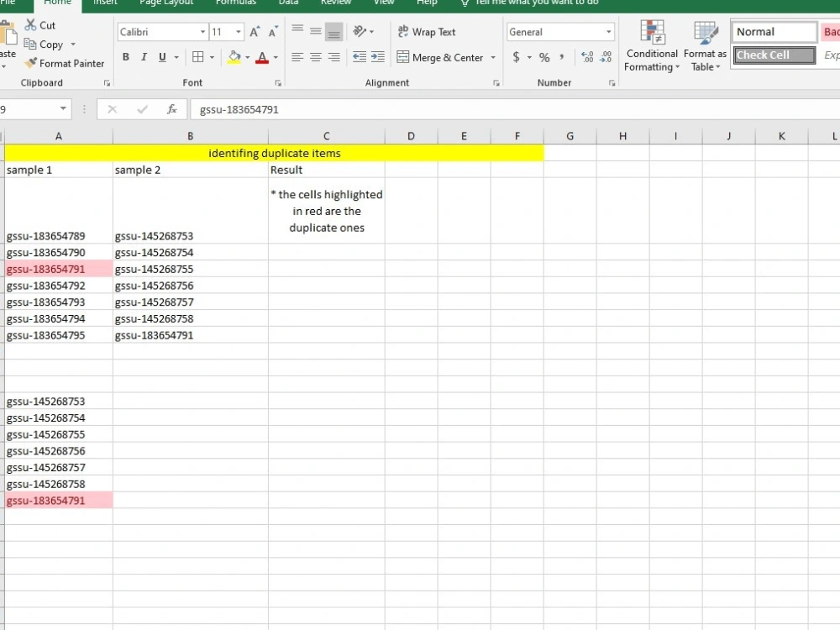Viewport: 840px width, 630px height.
Task: Select column G header
Action: coord(570,136)
